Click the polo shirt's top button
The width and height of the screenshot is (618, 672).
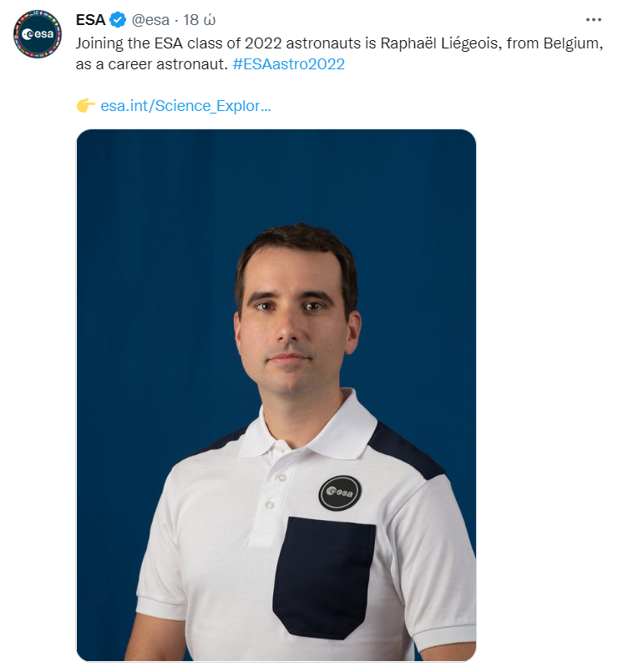coord(281,477)
